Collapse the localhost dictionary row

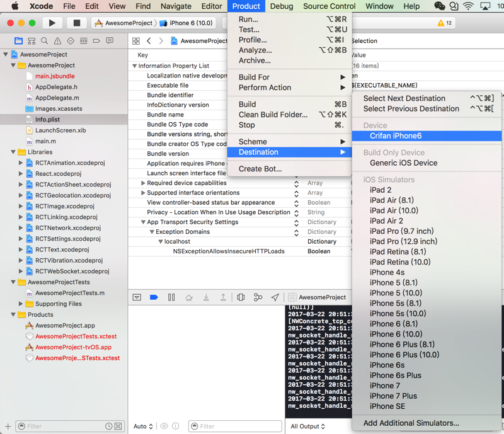tap(161, 241)
